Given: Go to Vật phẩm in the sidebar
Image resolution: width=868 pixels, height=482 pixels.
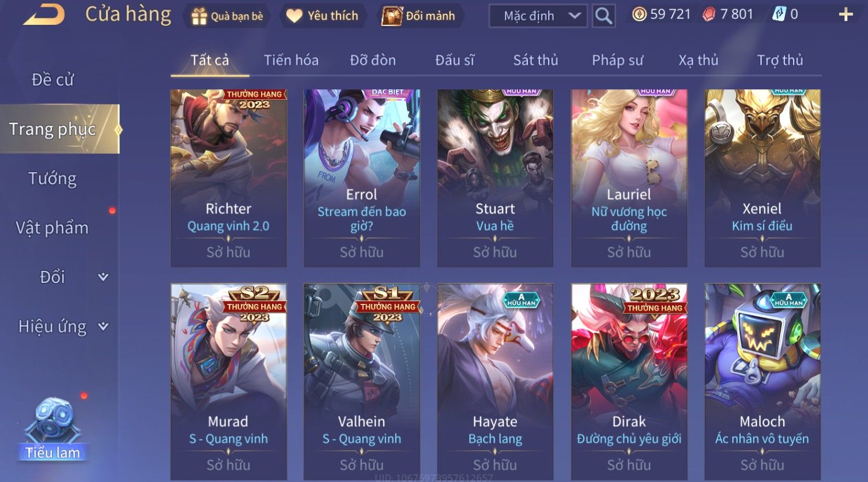Looking at the screenshot, I should click(52, 228).
